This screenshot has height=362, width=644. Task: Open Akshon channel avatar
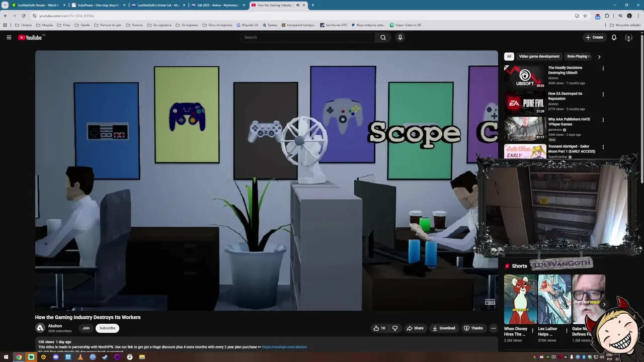[x=40, y=328]
